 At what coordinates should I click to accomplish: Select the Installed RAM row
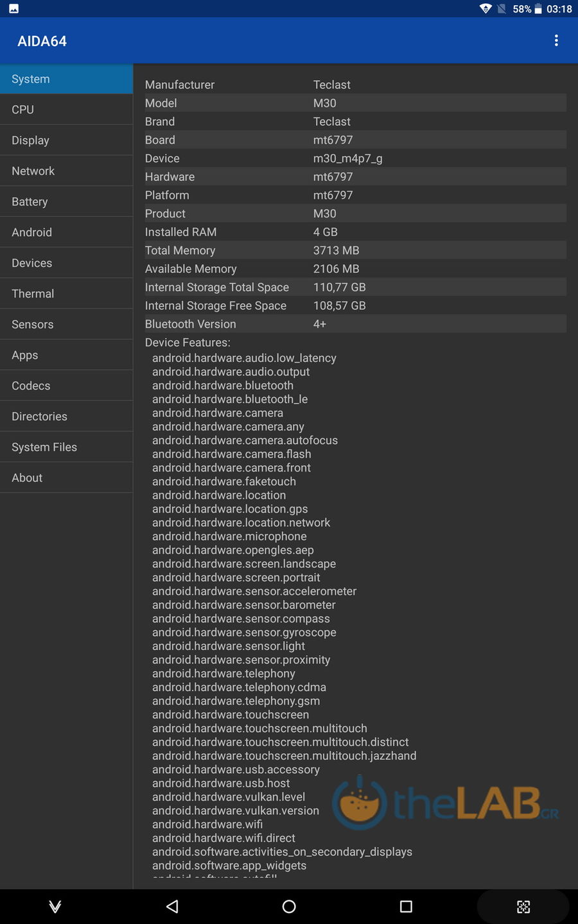[355, 232]
